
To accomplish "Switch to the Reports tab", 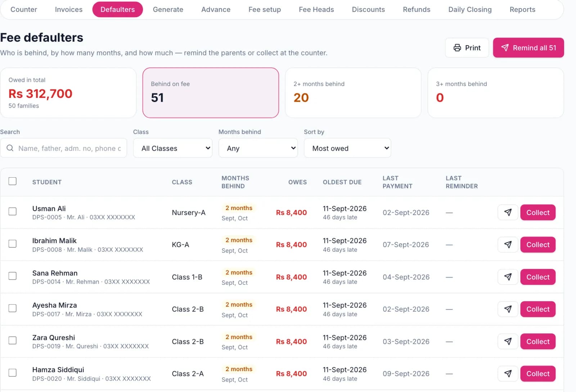I will (x=522, y=10).
